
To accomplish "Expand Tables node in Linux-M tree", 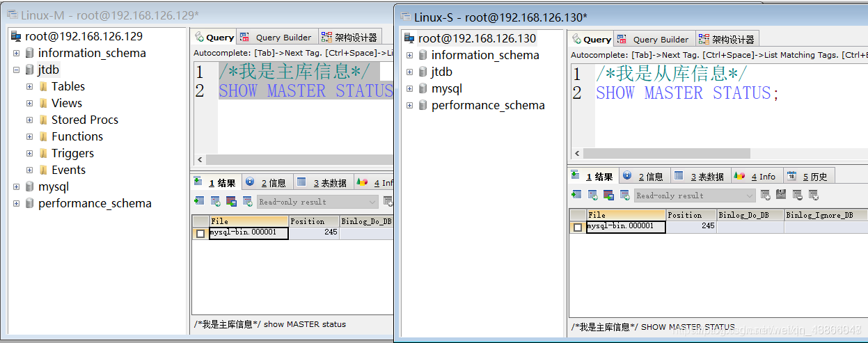I will [30, 86].
